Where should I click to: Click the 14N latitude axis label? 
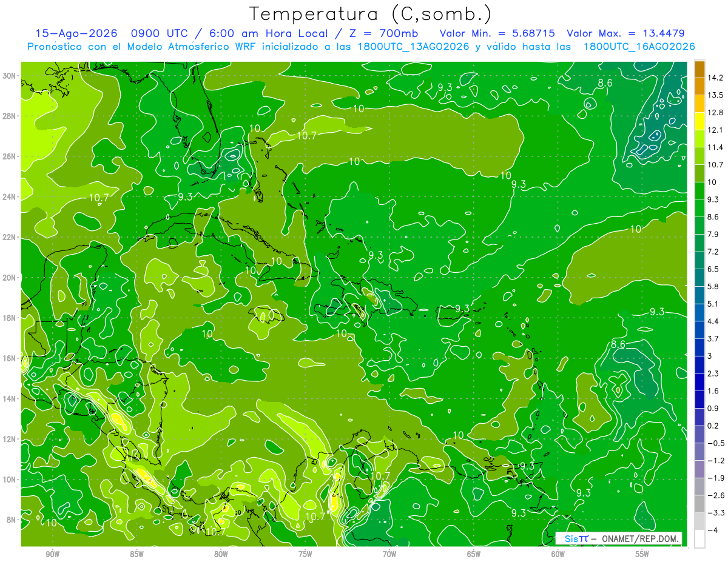click(x=10, y=399)
